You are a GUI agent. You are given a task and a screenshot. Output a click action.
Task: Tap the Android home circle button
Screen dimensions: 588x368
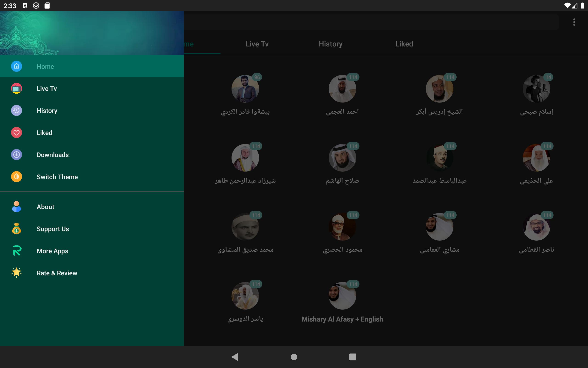click(294, 357)
